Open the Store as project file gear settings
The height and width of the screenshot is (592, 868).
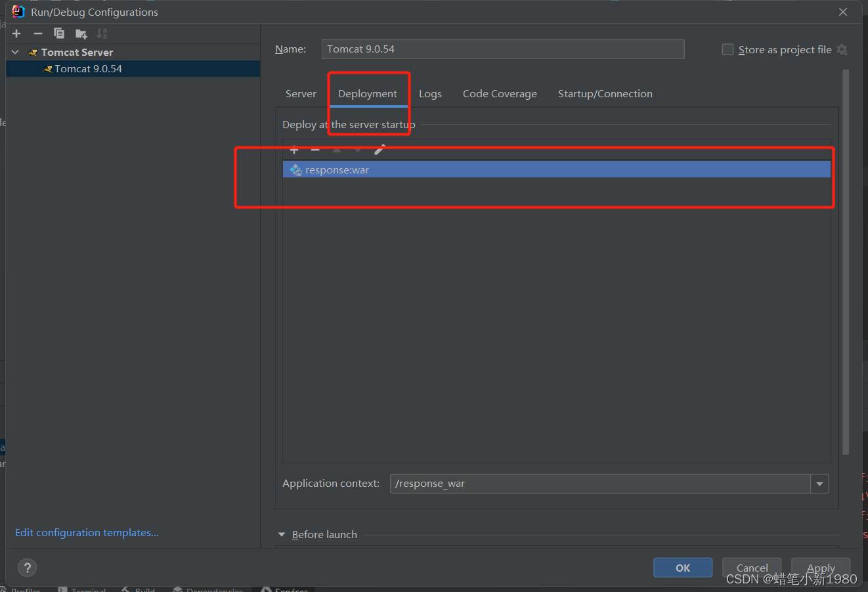(x=842, y=50)
